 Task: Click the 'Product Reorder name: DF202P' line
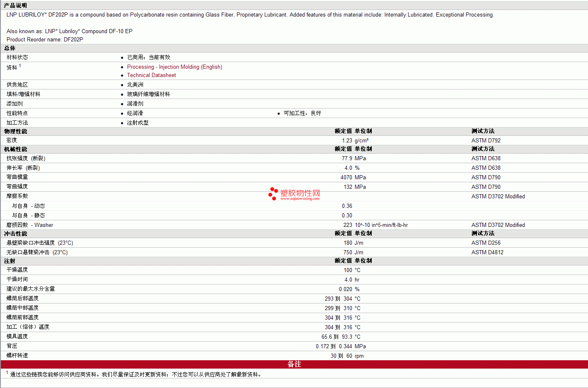(45, 40)
